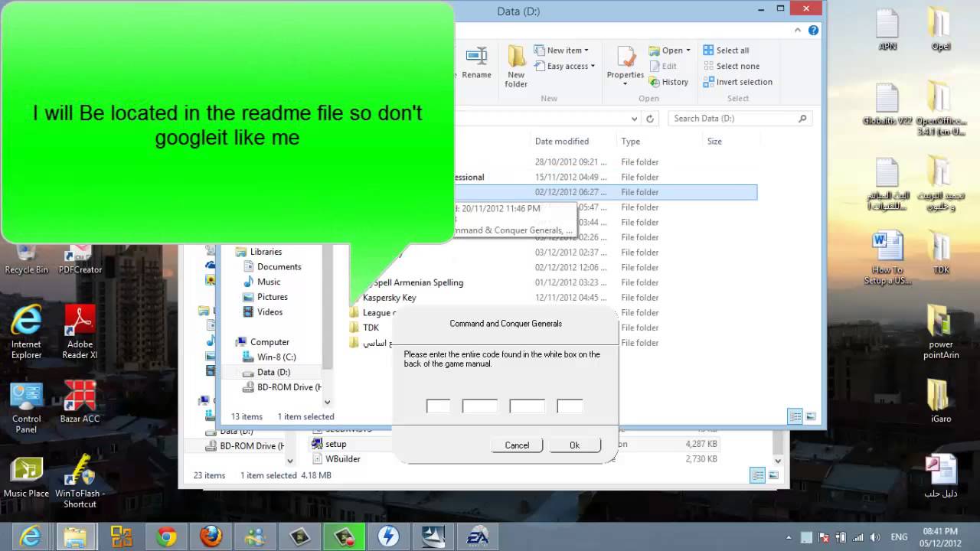Screen dimensions: 980x551
Task: Open the arrow under Properties
Action: point(626,83)
